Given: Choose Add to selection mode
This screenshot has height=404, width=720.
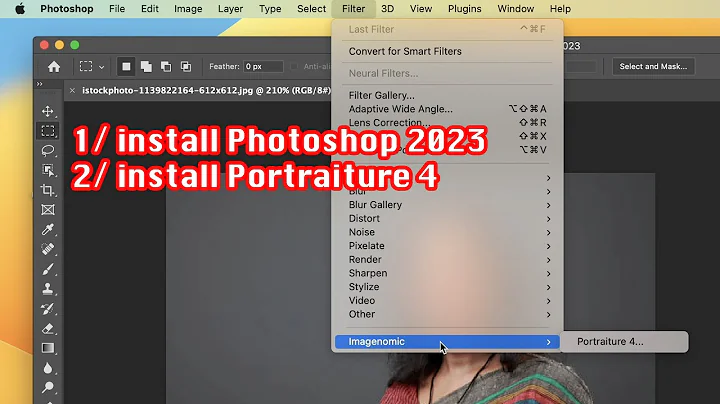Looking at the screenshot, I should pos(146,67).
